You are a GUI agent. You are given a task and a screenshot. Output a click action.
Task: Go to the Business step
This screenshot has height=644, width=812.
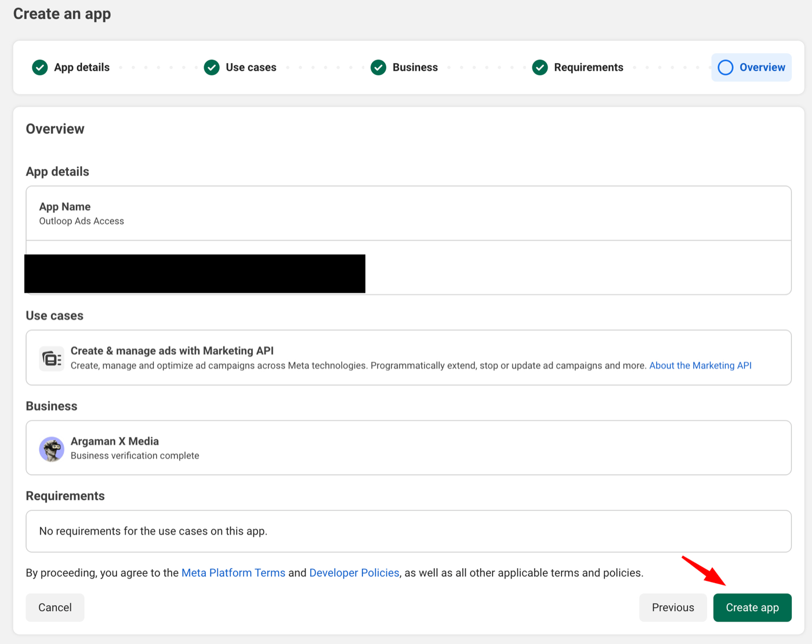tap(405, 68)
